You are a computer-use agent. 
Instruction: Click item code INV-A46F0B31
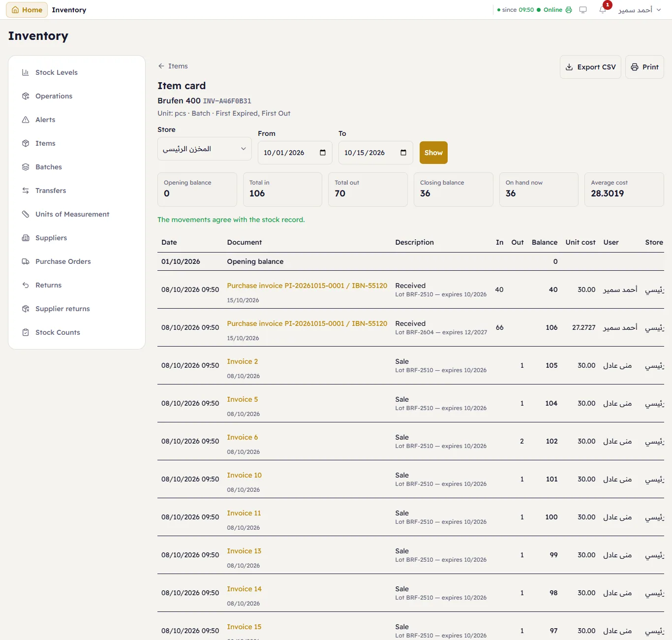pyautogui.click(x=227, y=101)
